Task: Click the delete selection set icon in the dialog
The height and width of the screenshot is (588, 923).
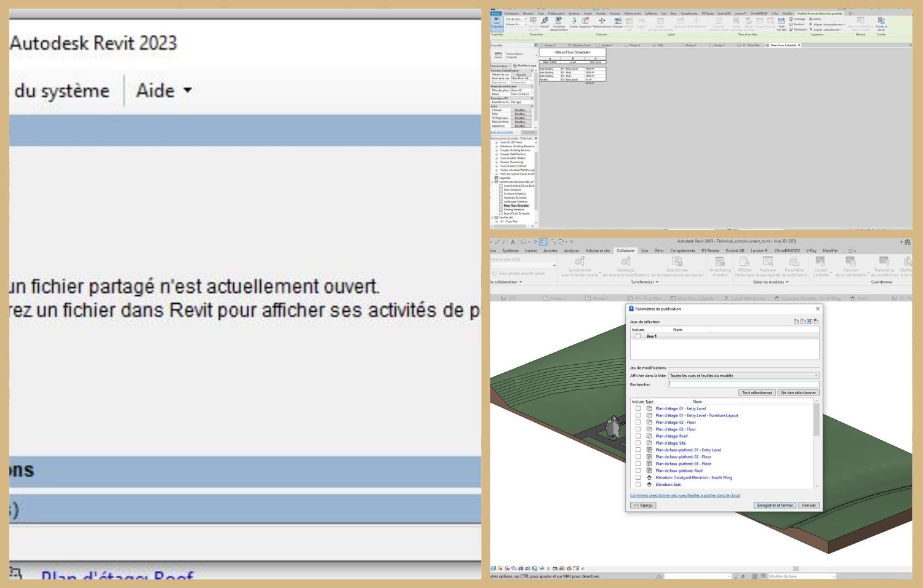Action: pyautogui.click(x=817, y=322)
